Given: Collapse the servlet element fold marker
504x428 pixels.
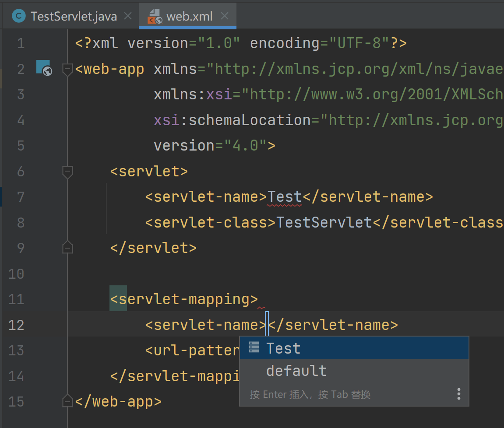Looking at the screenshot, I should (x=67, y=171).
